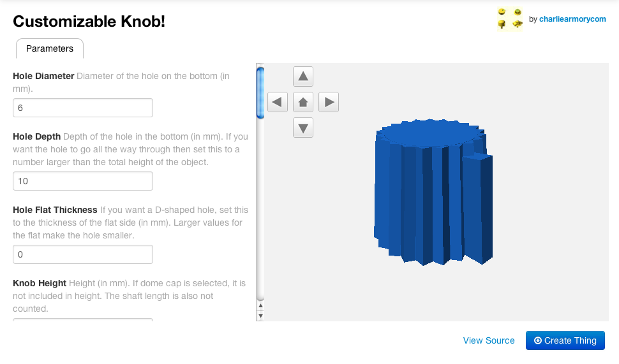Screen dimensions: 619x364
Task: Click the rotate view right arrow
Action: [x=329, y=102]
